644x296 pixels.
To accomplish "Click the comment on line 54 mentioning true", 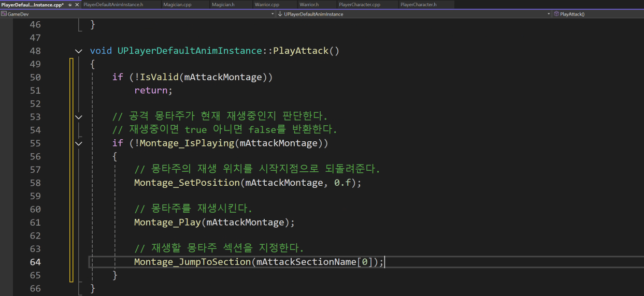I will pyautogui.click(x=225, y=129).
